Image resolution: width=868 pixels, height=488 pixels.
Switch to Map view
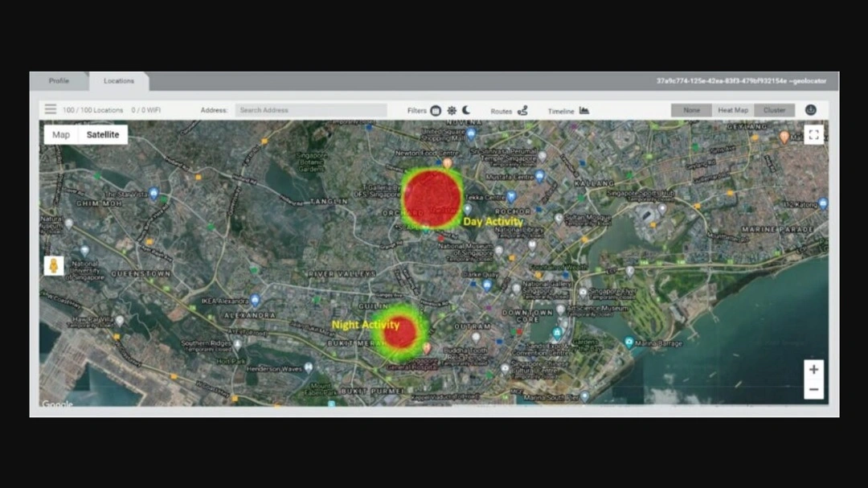click(60, 134)
